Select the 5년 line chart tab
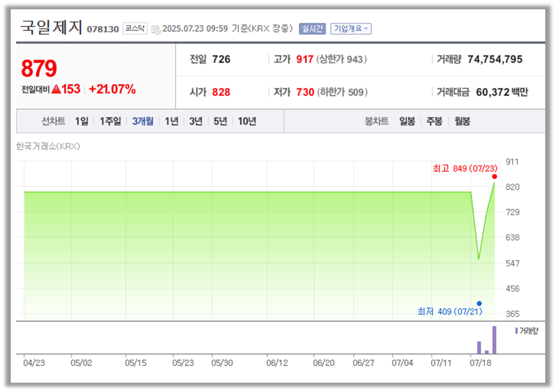The height and width of the screenshot is (392, 556). 220,121
